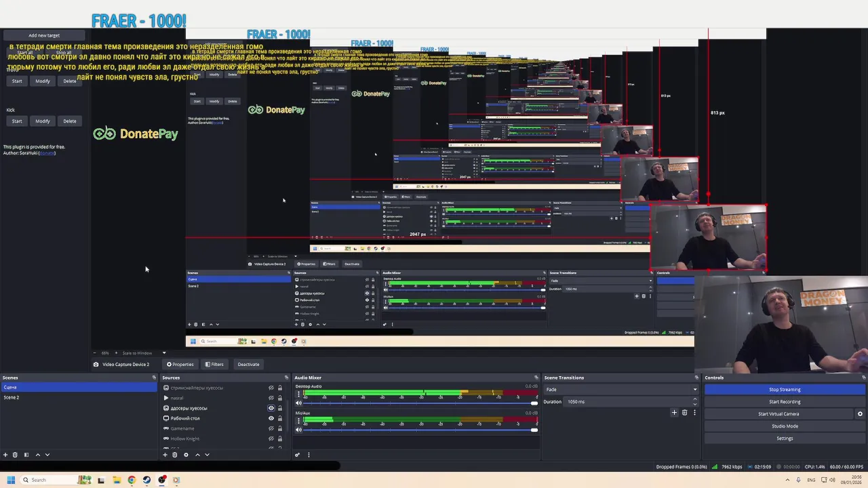Open Mic/Aux options menu dots

point(298,420)
